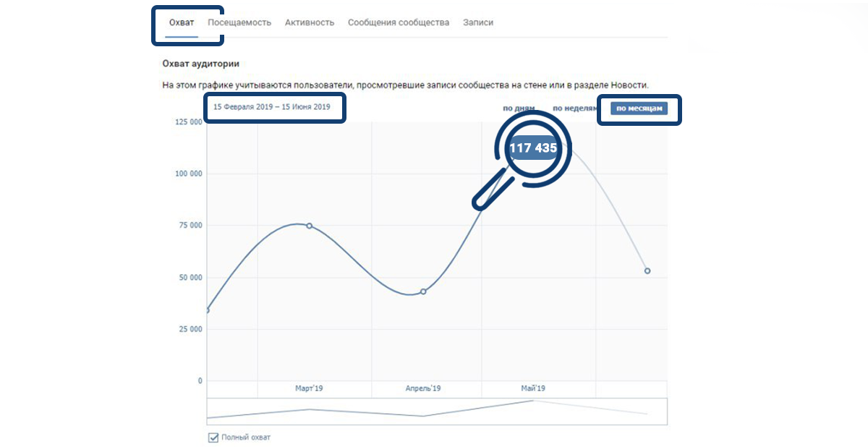Click the 25 000 axis label
This screenshot has width=868, height=447.
(x=191, y=329)
